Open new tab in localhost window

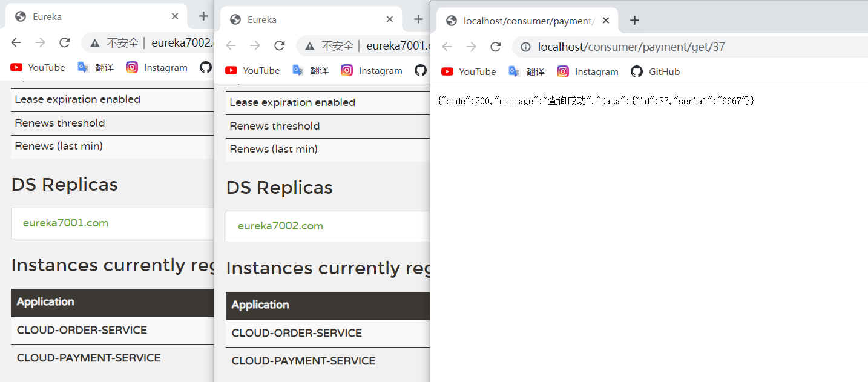tap(634, 21)
